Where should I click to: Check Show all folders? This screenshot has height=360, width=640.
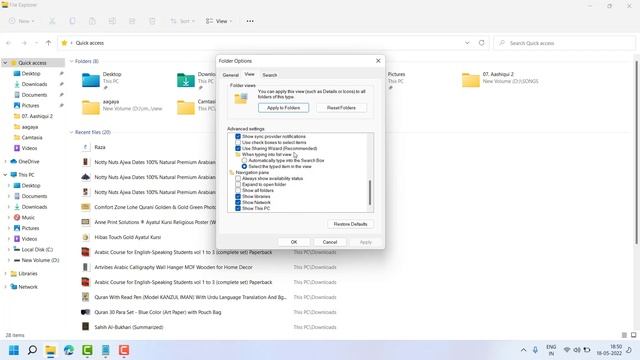(x=238, y=190)
